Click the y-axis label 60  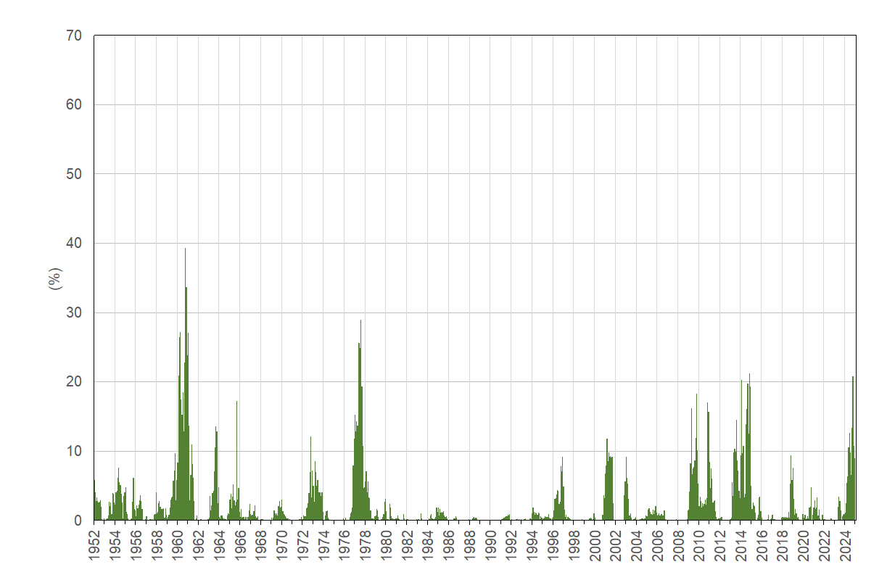75,104
